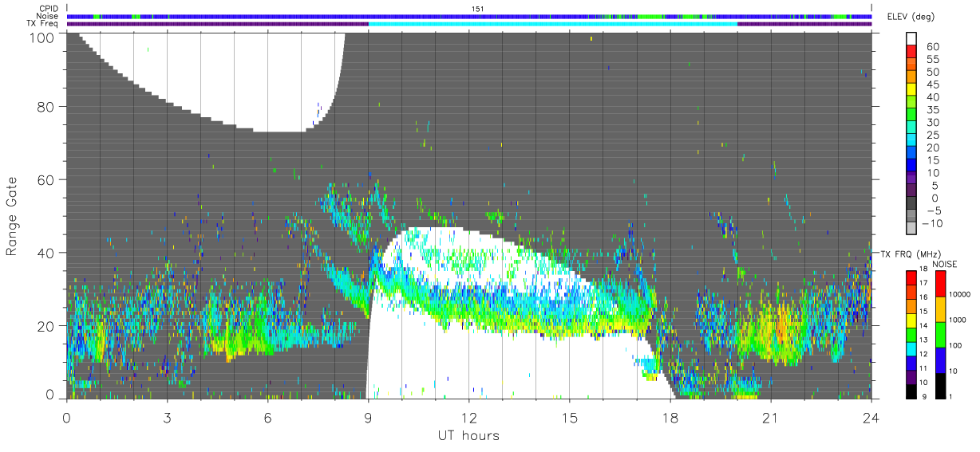Pick the black swatch in NOISE colorbar
Image resolution: width=980 pixels, height=452 pixels.
tap(940, 386)
